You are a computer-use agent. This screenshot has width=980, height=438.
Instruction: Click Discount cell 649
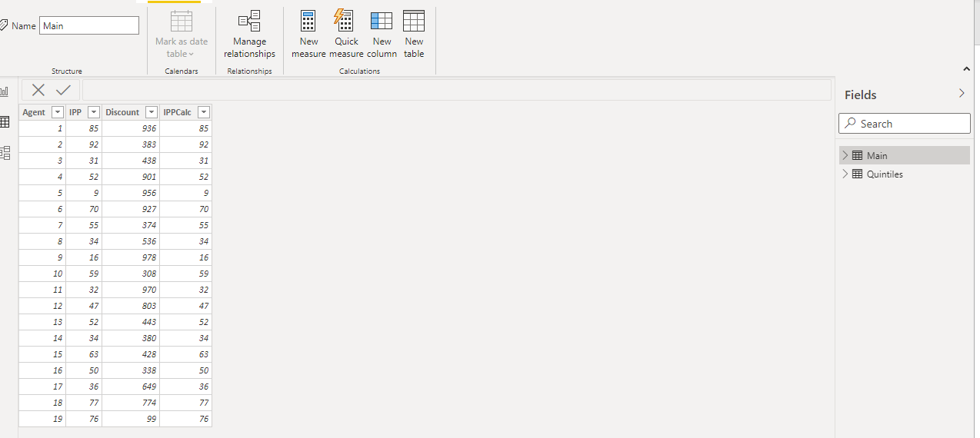(x=131, y=387)
